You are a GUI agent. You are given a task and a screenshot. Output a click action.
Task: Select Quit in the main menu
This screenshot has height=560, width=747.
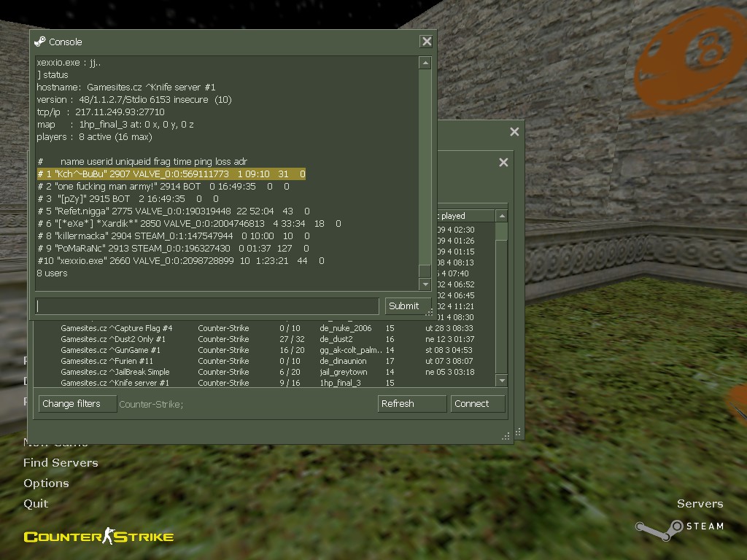[x=36, y=504]
